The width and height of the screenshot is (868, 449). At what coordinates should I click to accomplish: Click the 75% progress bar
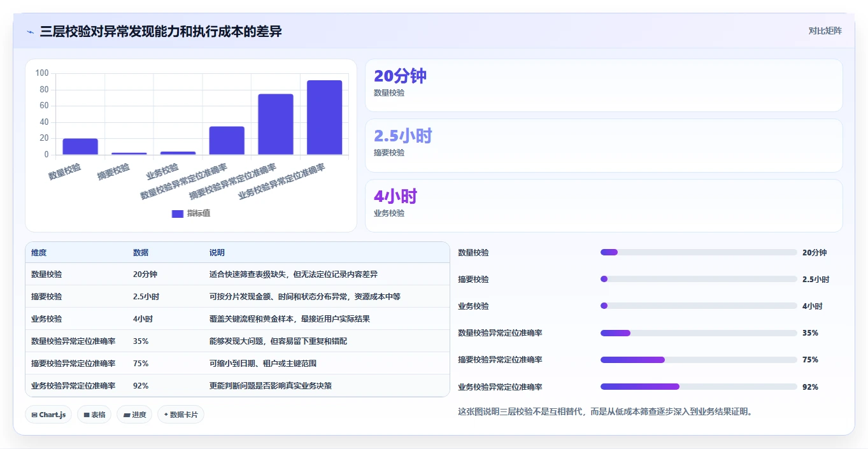pos(699,360)
